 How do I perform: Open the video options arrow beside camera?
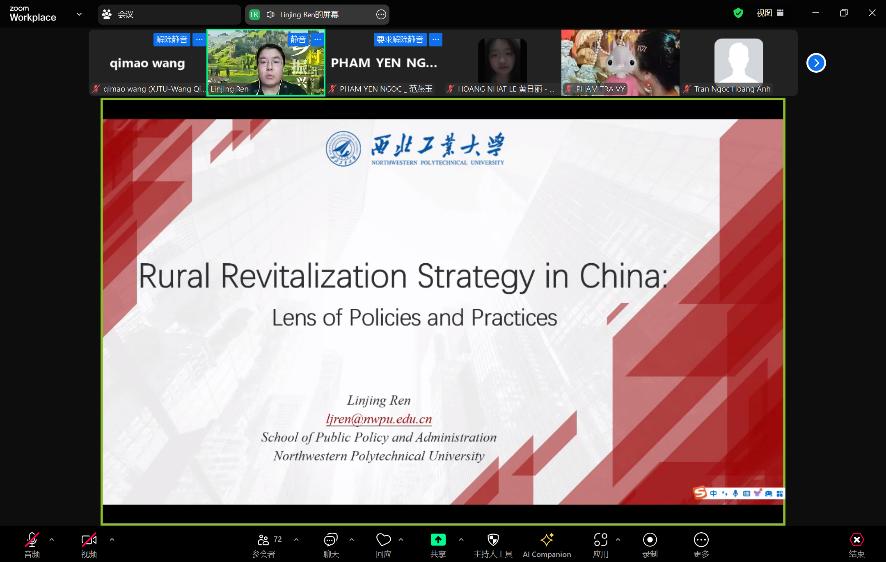(x=111, y=539)
